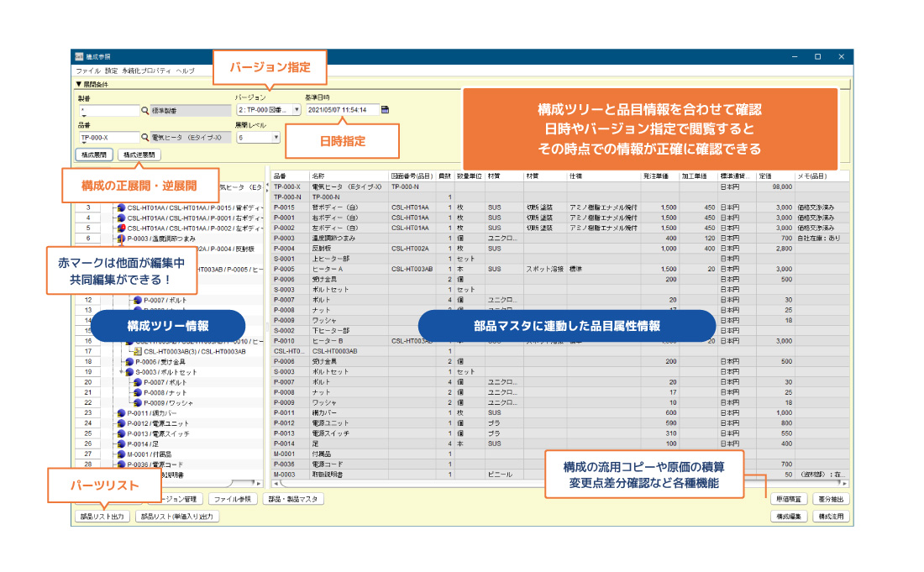924x572 pixels.
Task: Open the 展開レベル dropdown
Action: [276, 137]
